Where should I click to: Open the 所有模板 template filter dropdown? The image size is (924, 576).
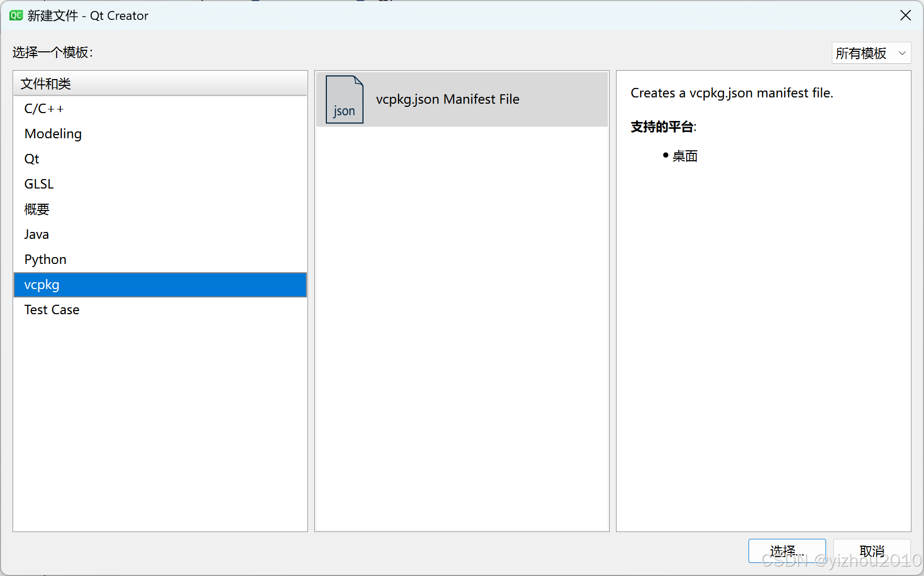(x=871, y=53)
